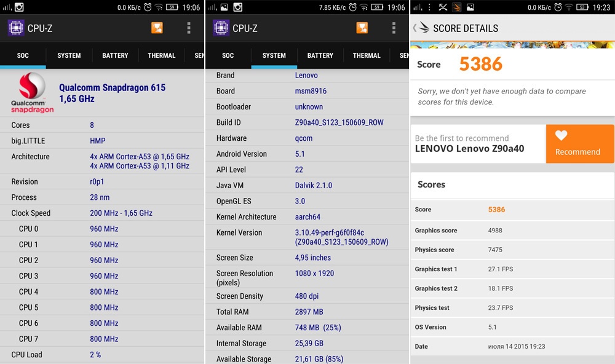Tap Graphics score '4988' row
The width and height of the screenshot is (615, 364).
pyautogui.click(x=512, y=230)
